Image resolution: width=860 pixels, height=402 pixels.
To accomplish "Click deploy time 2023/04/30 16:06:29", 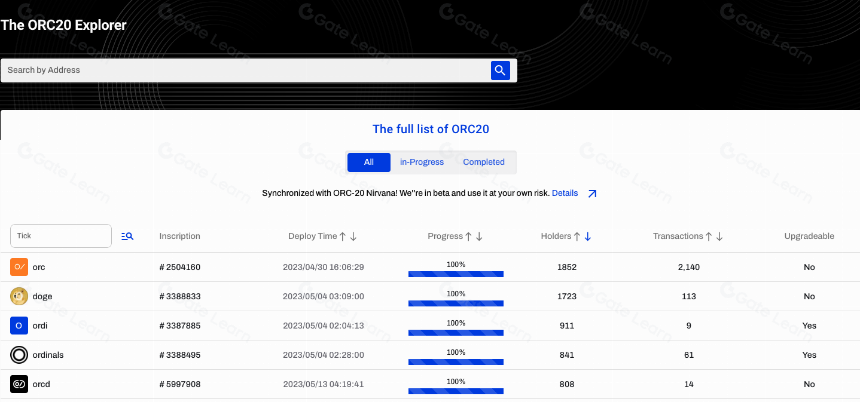I will [x=324, y=267].
